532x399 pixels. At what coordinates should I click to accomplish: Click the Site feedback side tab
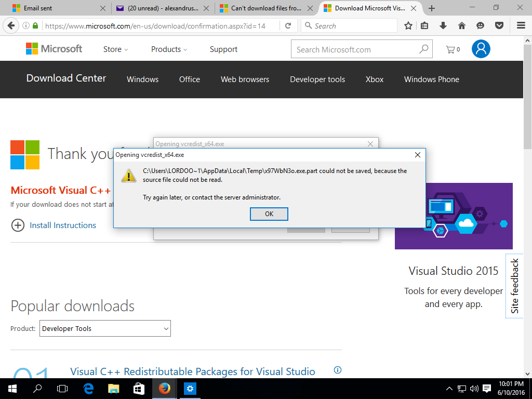pyautogui.click(x=514, y=286)
